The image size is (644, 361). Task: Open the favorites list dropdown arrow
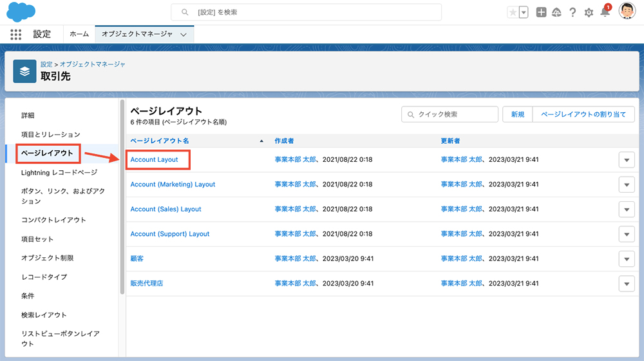click(524, 12)
